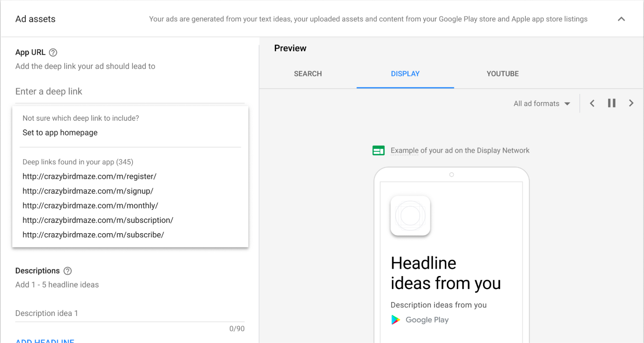Select the subscribe deep link

coord(93,234)
